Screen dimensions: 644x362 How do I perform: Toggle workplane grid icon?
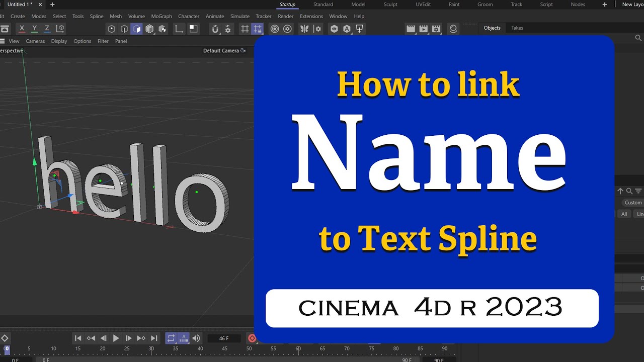(x=245, y=29)
